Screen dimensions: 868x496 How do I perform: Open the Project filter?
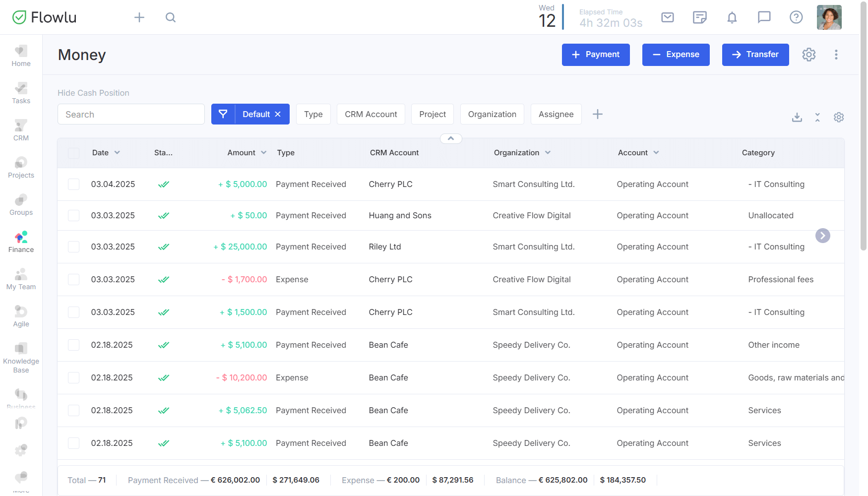(433, 114)
